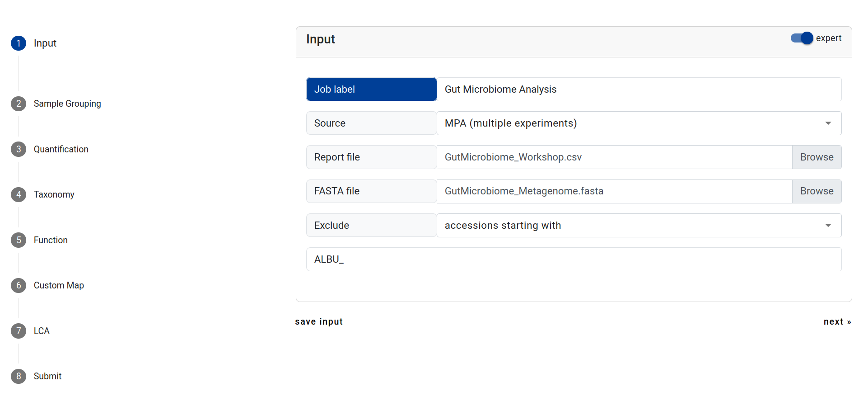Browse for a Report file

[817, 157]
